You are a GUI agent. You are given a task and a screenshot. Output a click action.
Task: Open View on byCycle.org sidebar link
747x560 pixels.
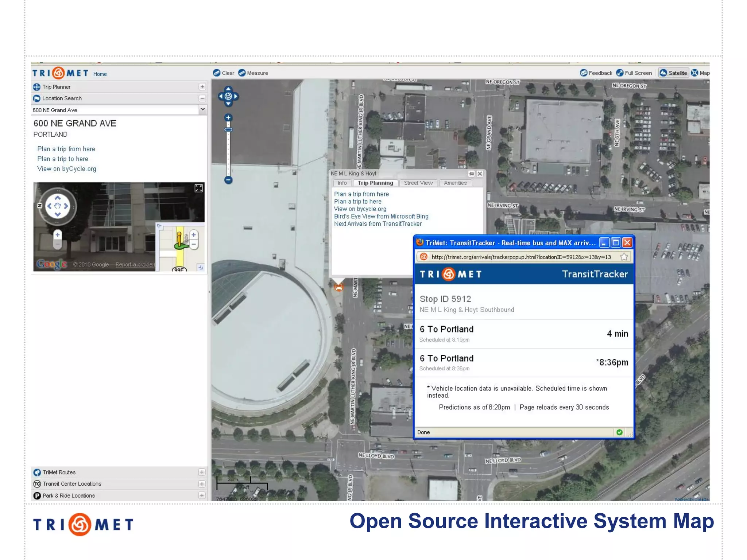click(x=67, y=168)
